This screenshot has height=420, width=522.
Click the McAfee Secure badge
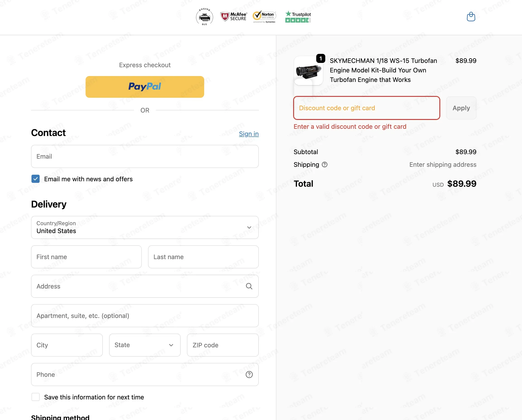[x=234, y=17]
